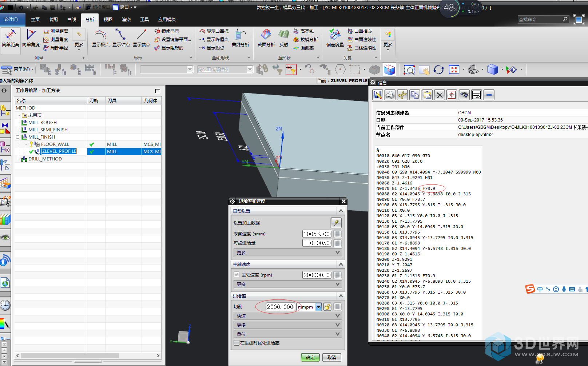Switch to the 主页 ribbon tab
588x366 pixels.
click(35, 20)
